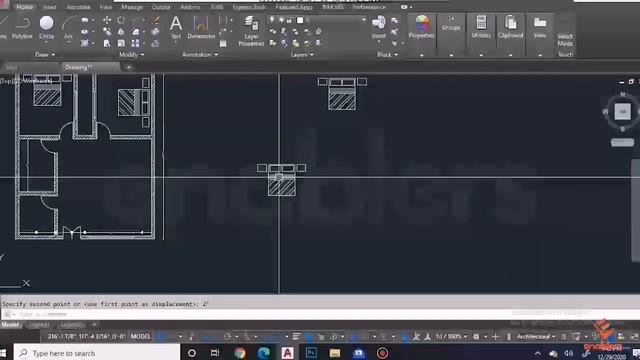Switch to the Manage ribbon tab

[132, 7]
